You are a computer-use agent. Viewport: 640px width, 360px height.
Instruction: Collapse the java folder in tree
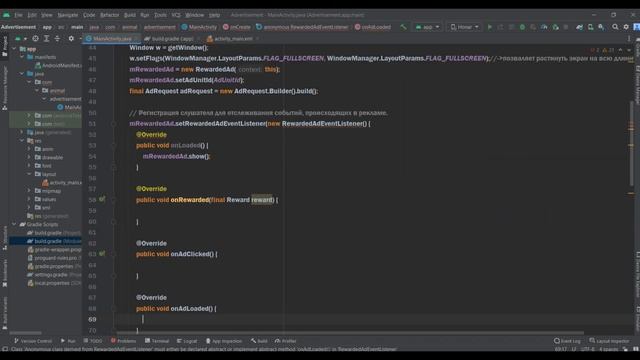(22, 74)
